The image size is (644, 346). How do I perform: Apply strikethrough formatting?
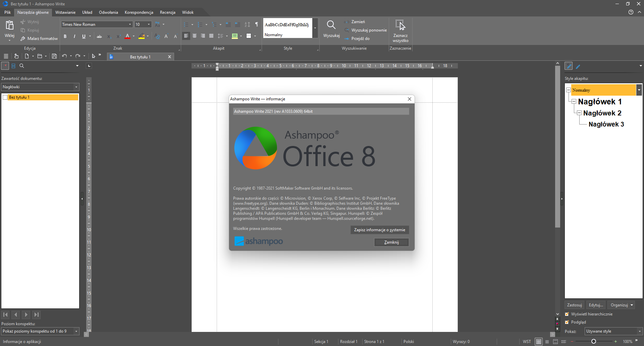point(99,36)
